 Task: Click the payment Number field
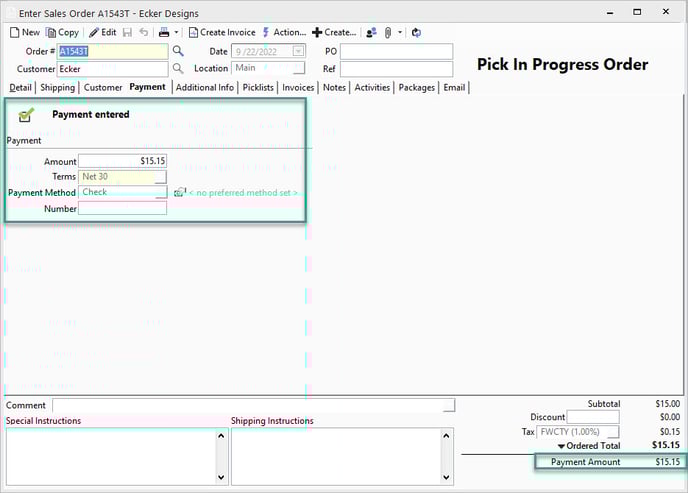coord(122,208)
